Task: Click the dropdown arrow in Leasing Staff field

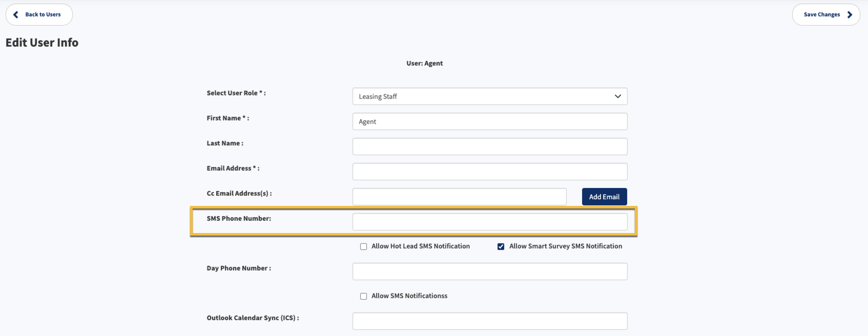Action: pyautogui.click(x=617, y=96)
